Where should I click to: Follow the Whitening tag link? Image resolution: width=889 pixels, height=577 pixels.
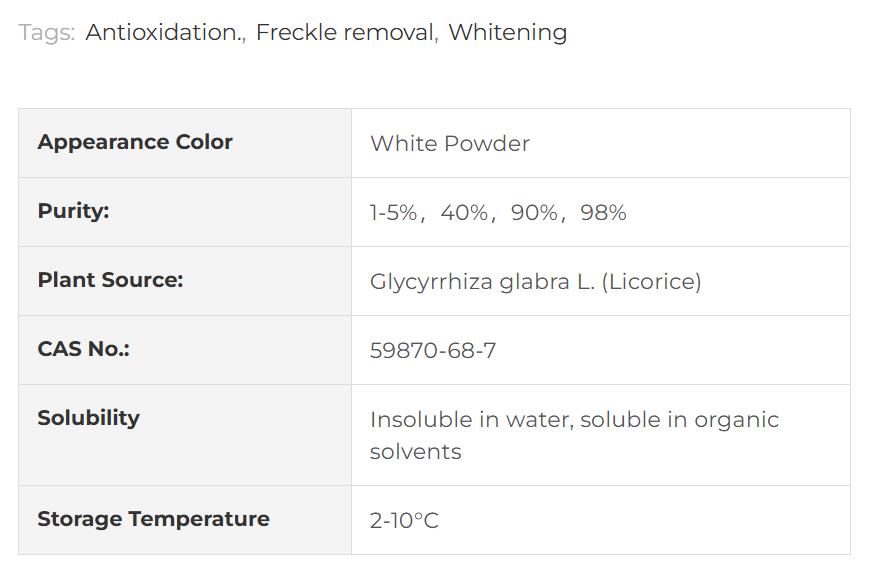pos(507,32)
